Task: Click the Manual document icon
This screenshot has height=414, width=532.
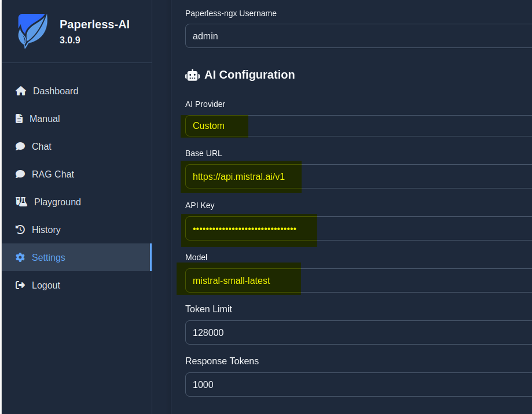Action: (19, 119)
